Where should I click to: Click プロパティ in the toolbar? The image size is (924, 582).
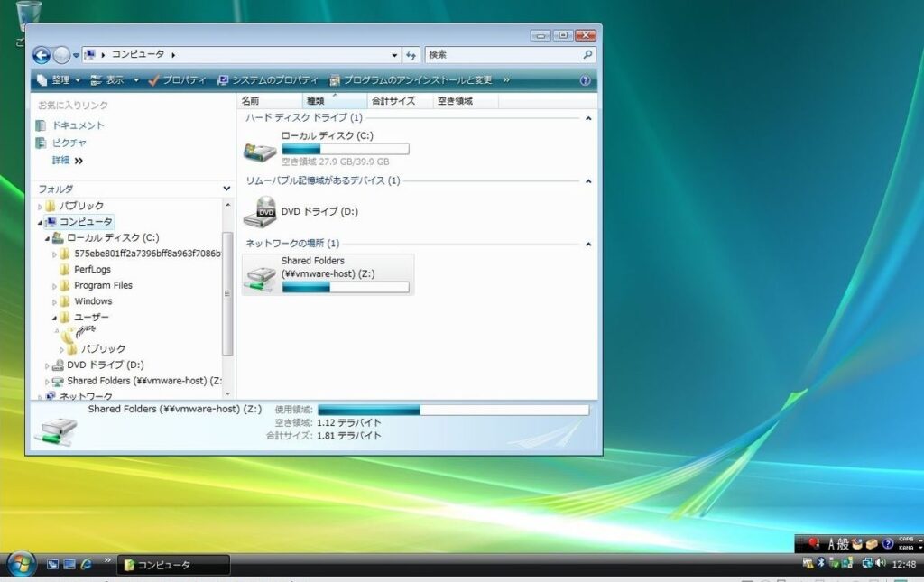(178, 80)
